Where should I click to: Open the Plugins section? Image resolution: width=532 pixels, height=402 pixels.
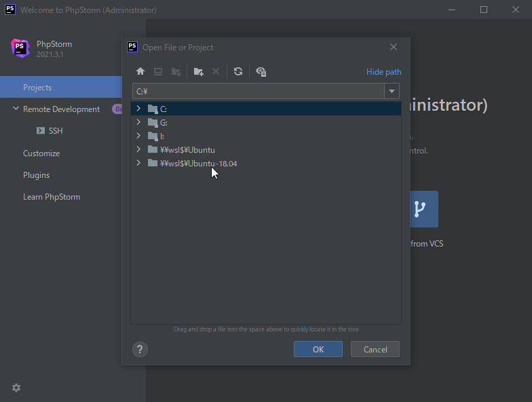pyautogui.click(x=37, y=175)
